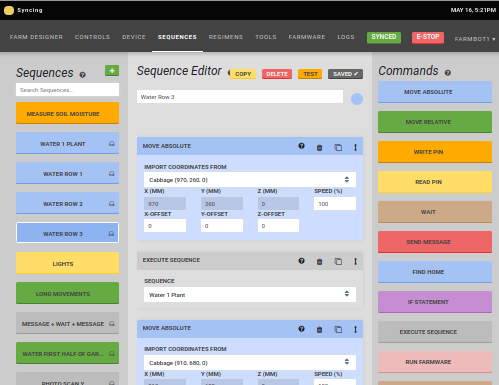Click the SAVED status button

point(345,74)
